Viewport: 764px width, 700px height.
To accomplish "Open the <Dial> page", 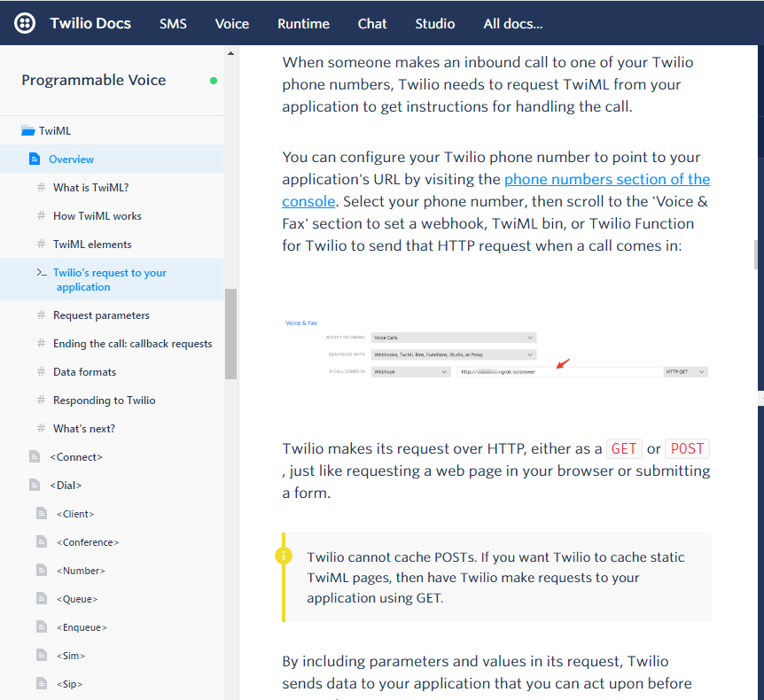I will 66,486.
